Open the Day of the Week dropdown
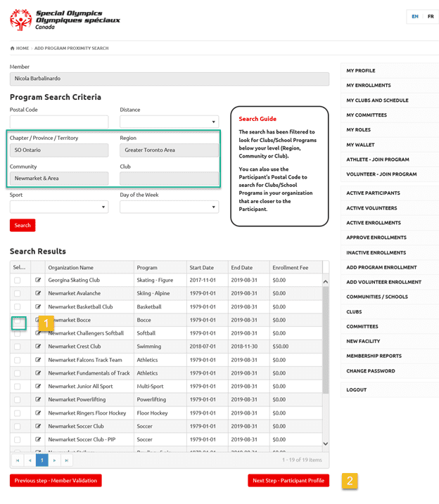The height and width of the screenshot is (504, 439). point(169,207)
